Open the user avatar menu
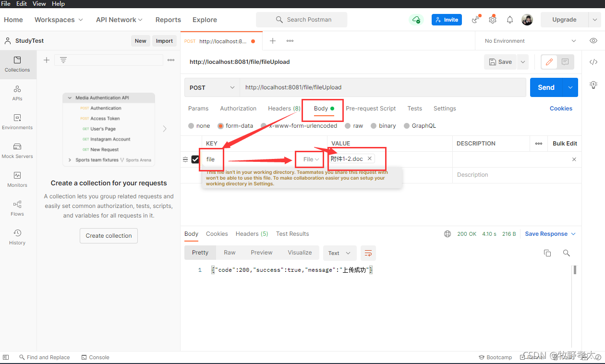The width and height of the screenshot is (605, 364). 527,20
